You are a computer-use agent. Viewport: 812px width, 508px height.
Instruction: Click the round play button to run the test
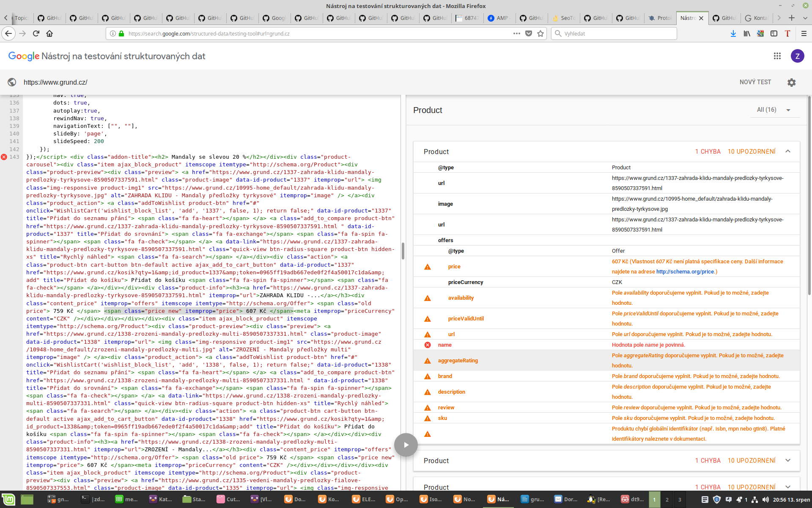click(406, 445)
